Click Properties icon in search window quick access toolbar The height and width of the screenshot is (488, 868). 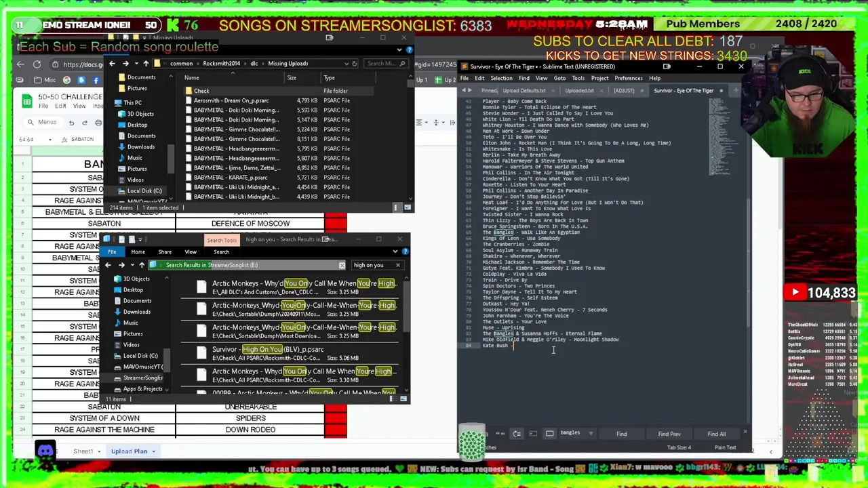pyautogui.click(x=122, y=239)
